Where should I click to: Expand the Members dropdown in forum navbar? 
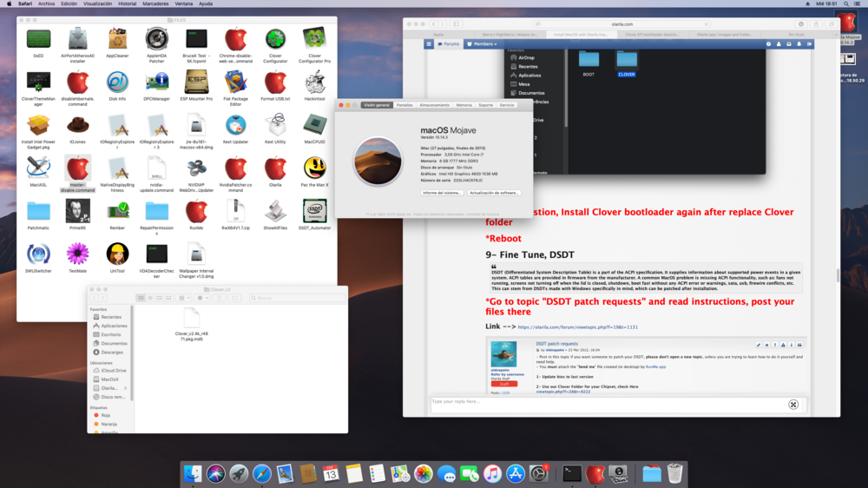point(483,43)
